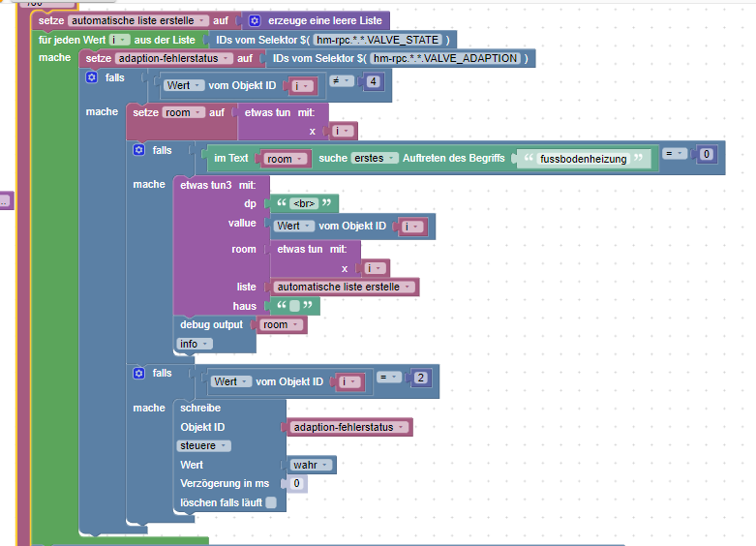Change the ≠ comparison operator
Image resolution: width=756 pixels, height=546 pixels.
[342, 81]
